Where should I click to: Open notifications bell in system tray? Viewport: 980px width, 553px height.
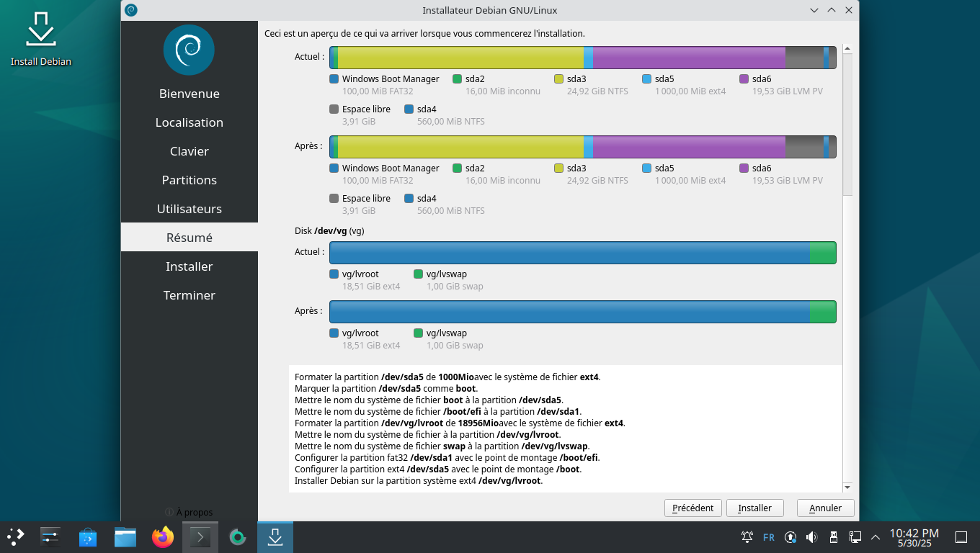[x=747, y=537]
